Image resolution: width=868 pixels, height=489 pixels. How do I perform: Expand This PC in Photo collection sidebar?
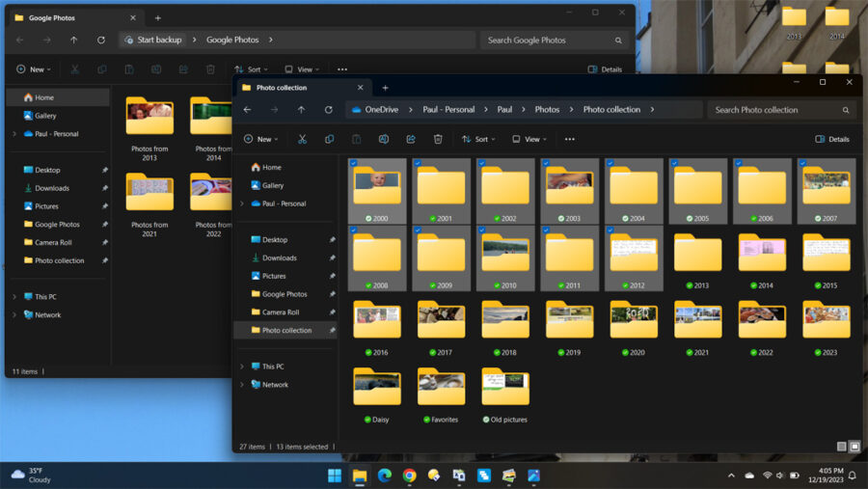[x=242, y=367]
